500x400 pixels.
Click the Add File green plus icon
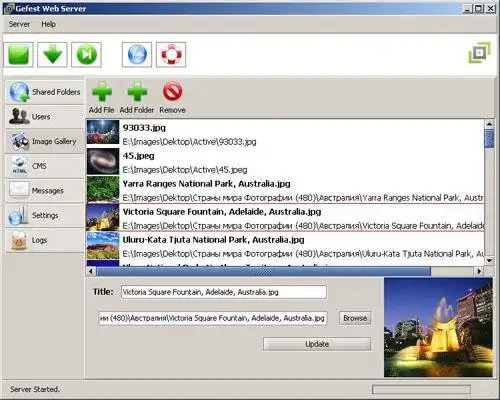(x=102, y=91)
